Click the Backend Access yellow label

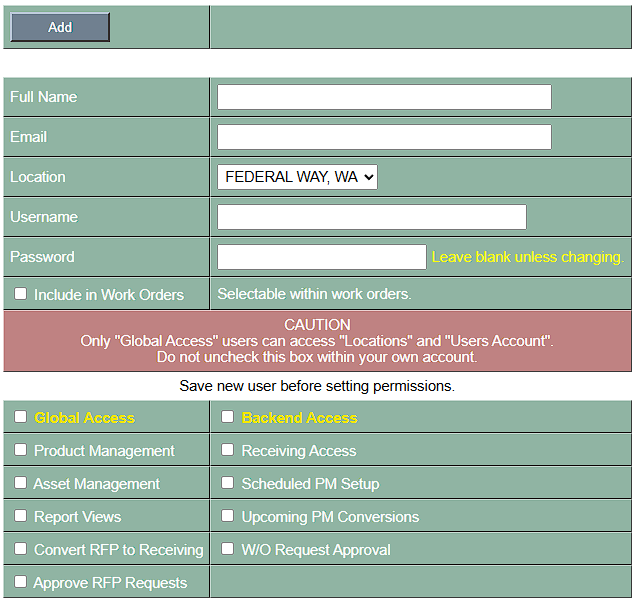tap(299, 418)
